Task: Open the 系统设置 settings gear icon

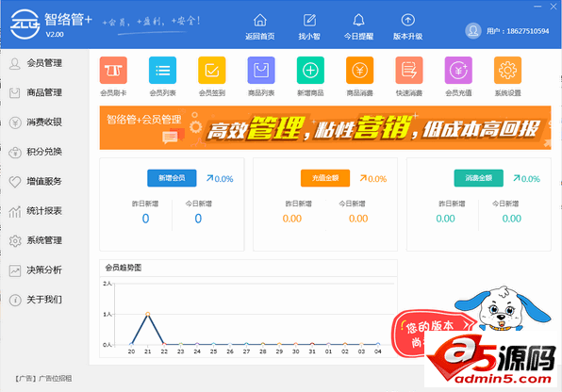Action: 507,71
